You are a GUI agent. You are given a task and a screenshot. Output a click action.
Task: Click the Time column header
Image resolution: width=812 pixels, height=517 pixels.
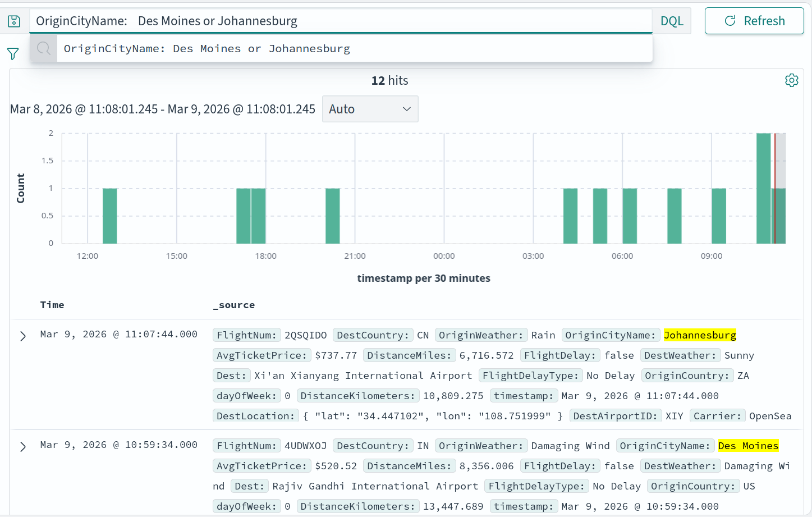52,305
